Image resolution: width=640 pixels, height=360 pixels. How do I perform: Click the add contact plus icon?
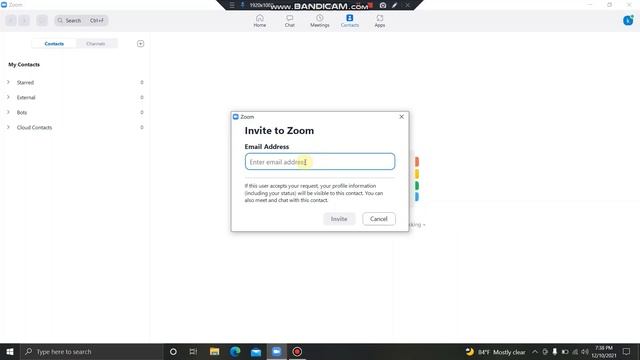pos(140,44)
